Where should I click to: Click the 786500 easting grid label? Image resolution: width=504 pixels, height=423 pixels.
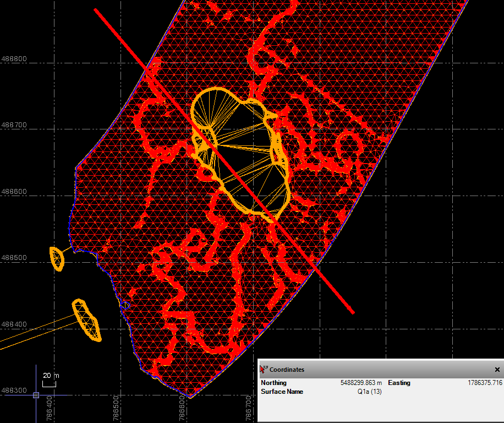[117, 407]
